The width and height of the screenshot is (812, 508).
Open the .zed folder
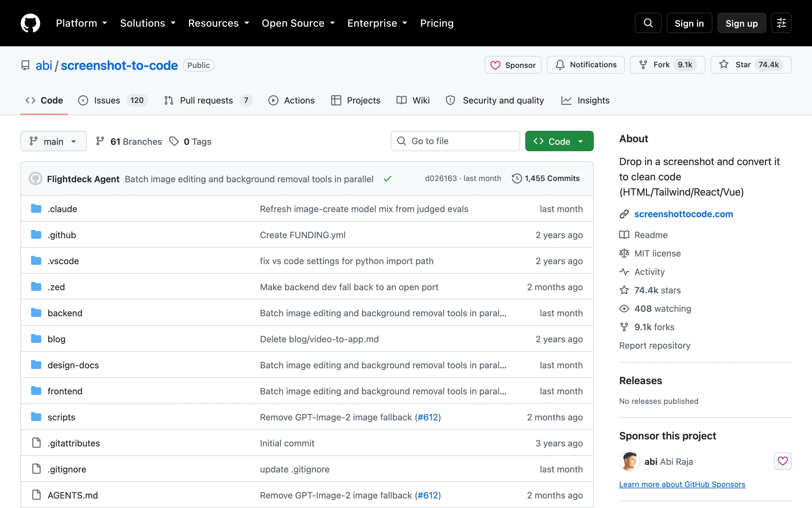point(56,287)
